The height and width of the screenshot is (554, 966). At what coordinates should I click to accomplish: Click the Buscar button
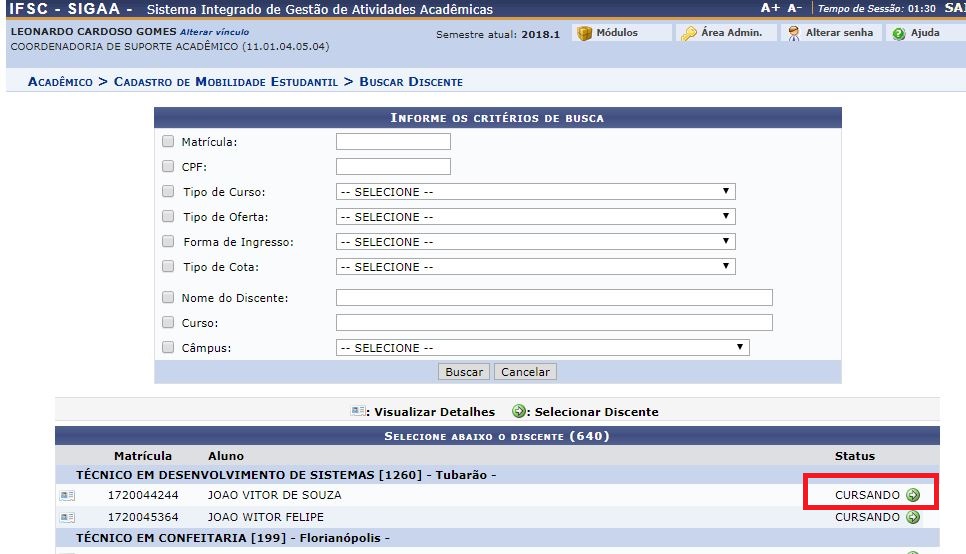(x=464, y=372)
